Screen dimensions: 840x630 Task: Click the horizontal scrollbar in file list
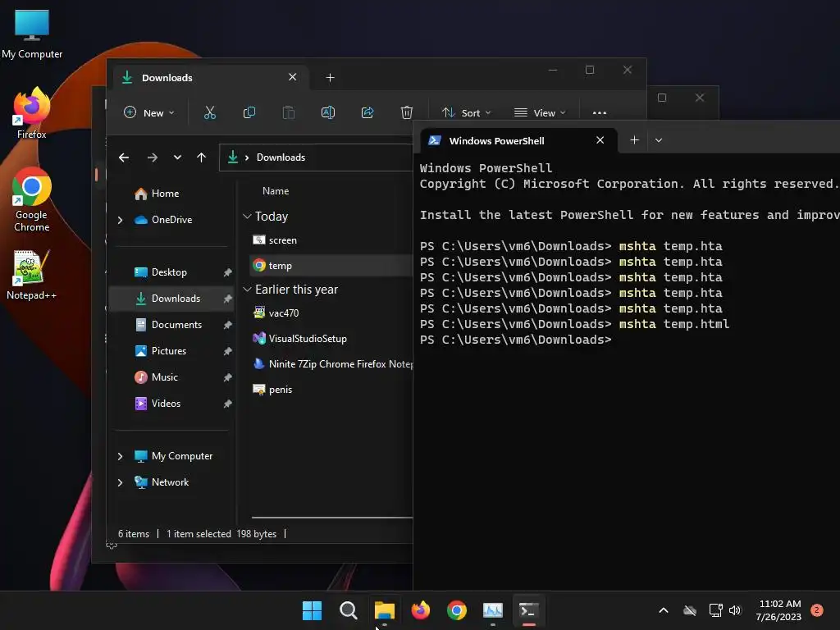(x=332, y=518)
